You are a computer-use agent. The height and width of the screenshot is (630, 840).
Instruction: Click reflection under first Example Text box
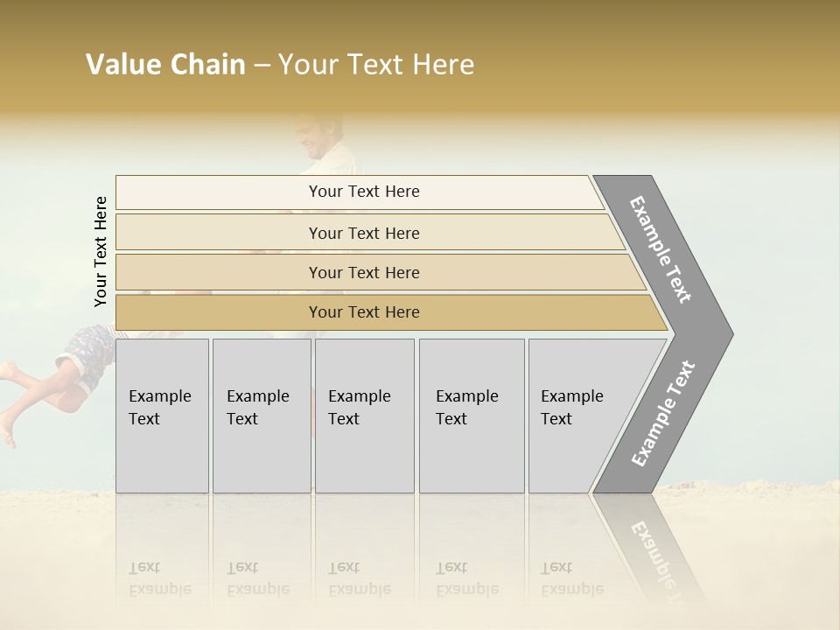pos(163,552)
